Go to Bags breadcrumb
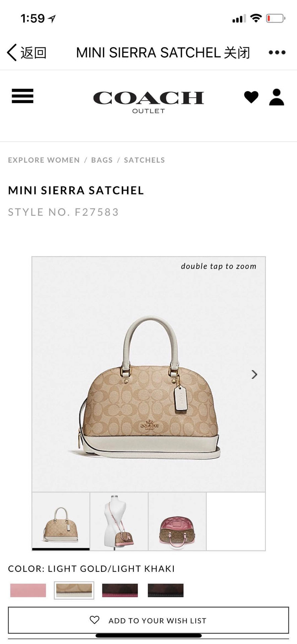The width and height of the screenshot is (297, 644). click(102, 160)
